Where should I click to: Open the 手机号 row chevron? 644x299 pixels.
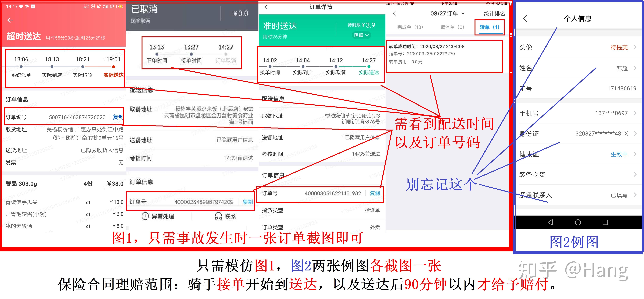[635, 113]
